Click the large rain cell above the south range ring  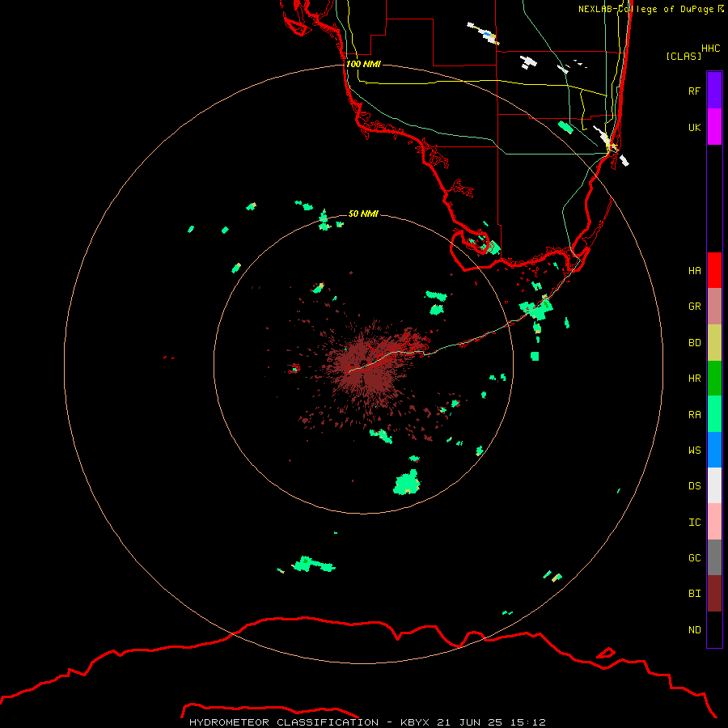(x=407, y=483)
